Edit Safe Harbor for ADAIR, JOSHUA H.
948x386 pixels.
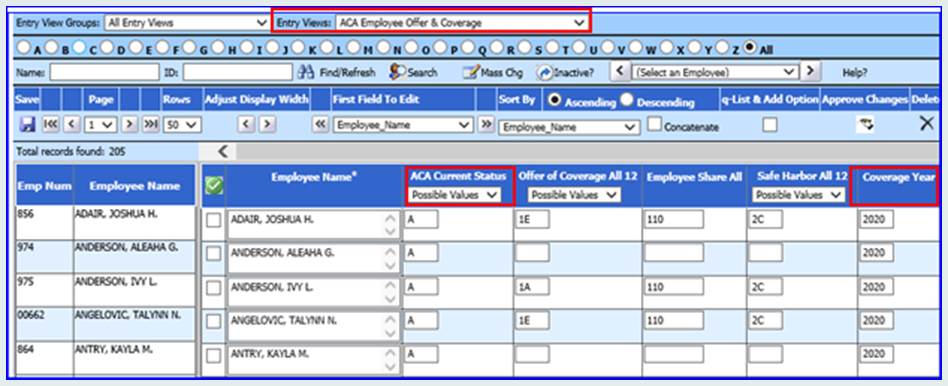765,219
